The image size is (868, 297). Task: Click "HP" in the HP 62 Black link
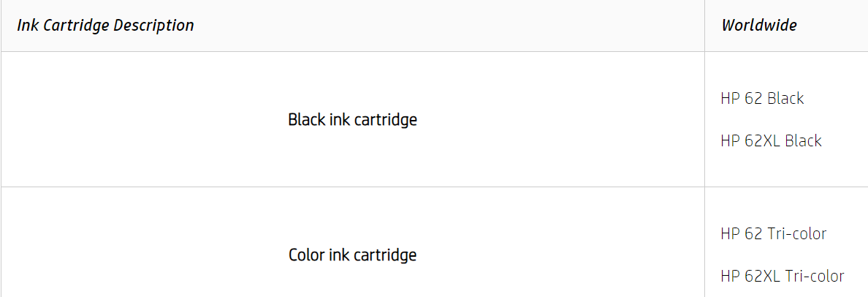point(730,98)
